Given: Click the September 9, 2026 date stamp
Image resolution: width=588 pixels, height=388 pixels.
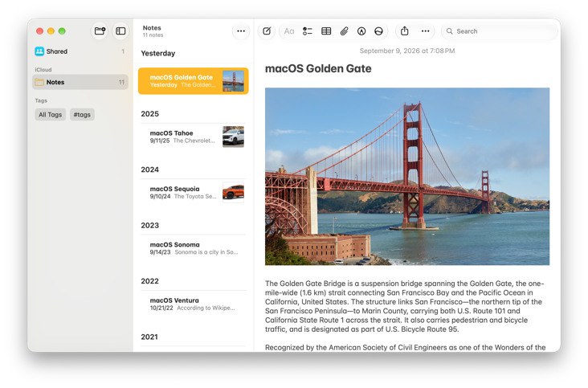Looking at the screenshot, I should (x=407, y=51).
